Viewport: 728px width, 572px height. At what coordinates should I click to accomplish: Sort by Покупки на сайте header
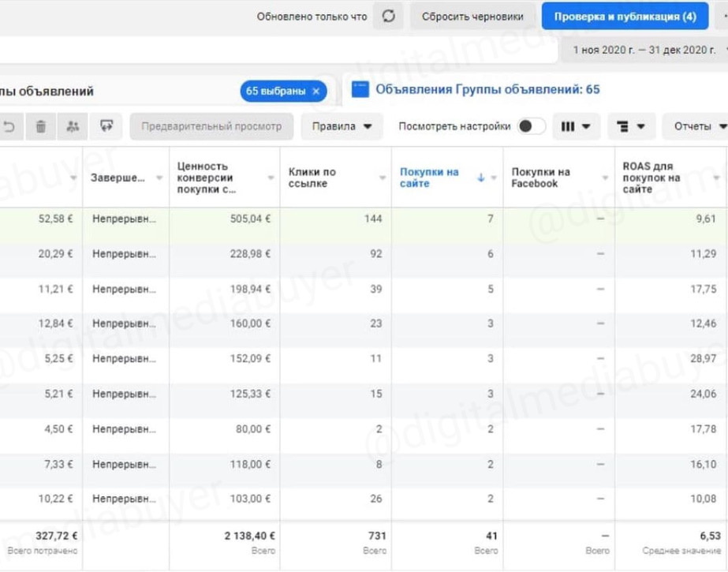pyautogui.click(x=429, y=178)
